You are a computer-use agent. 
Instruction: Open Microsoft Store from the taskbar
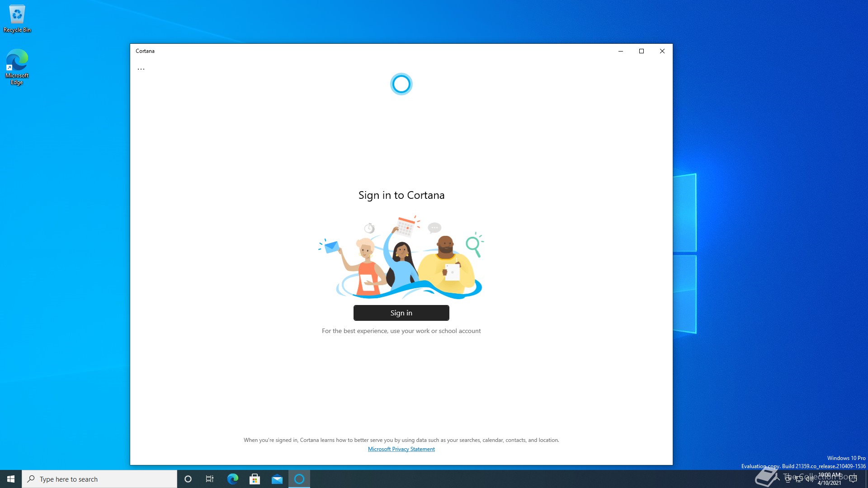[x=255, y=479]
